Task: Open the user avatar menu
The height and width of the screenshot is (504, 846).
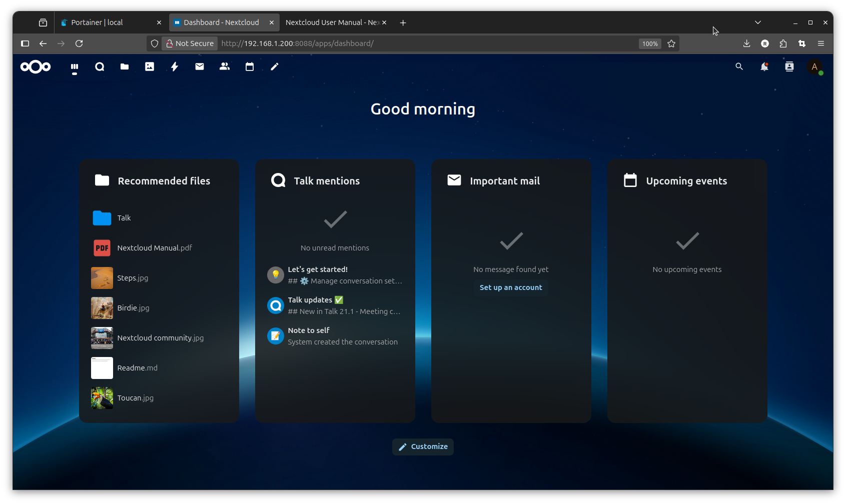Action: coord(814,66)
